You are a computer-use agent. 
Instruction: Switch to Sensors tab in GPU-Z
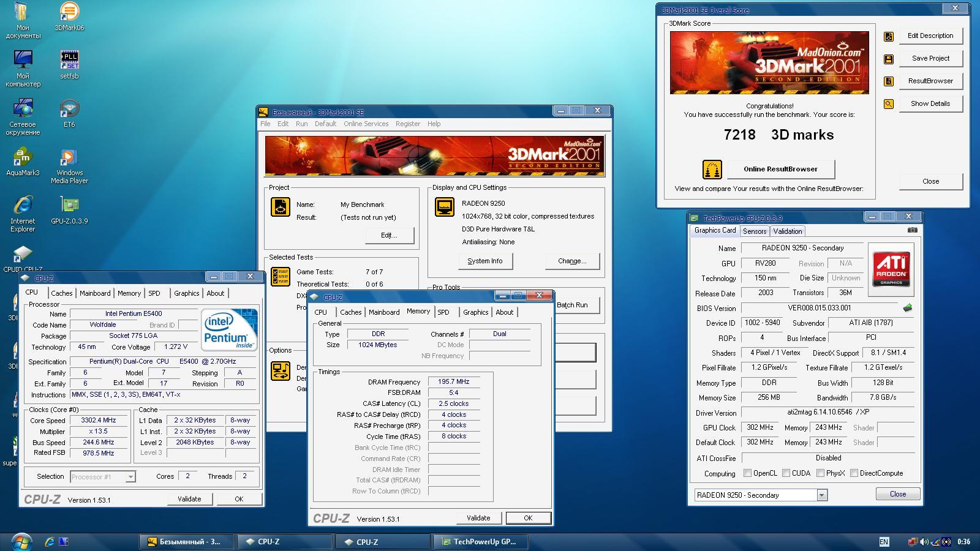point(755,231)
